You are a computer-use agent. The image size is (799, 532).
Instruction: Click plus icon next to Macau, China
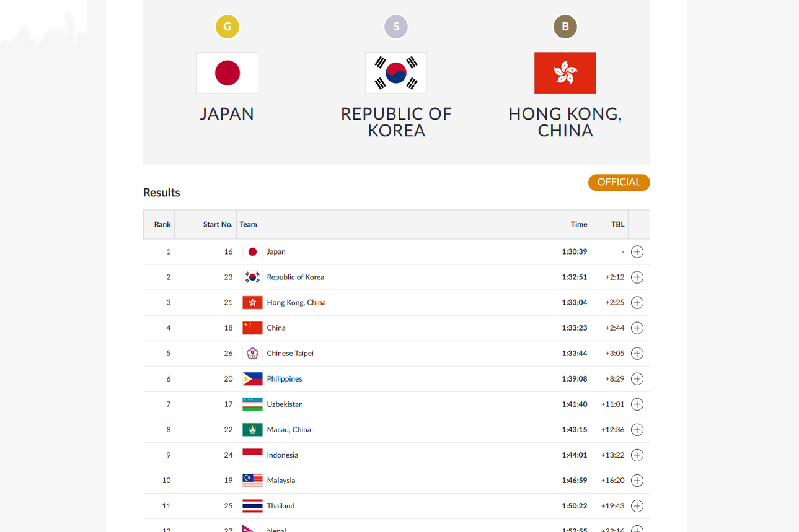[x=637, y=430]
